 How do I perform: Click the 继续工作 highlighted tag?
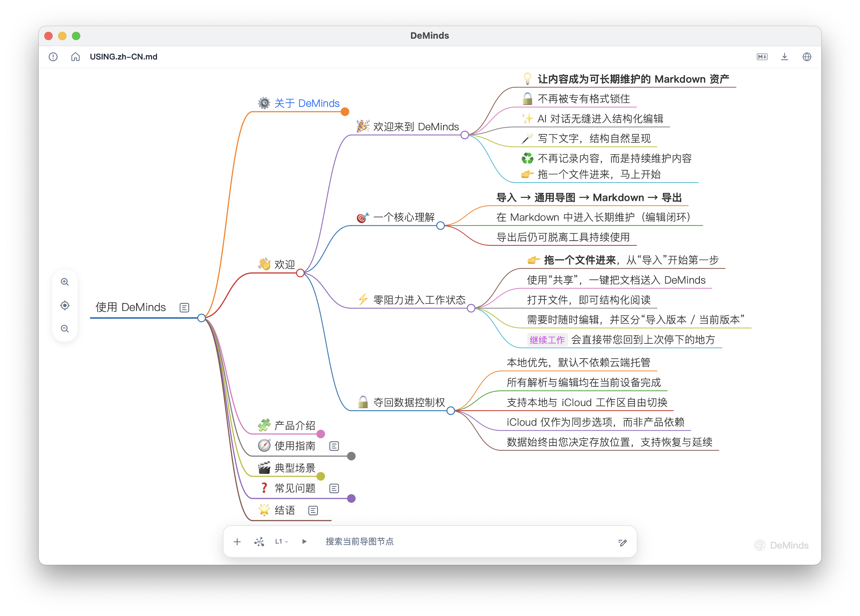point(547,340)
